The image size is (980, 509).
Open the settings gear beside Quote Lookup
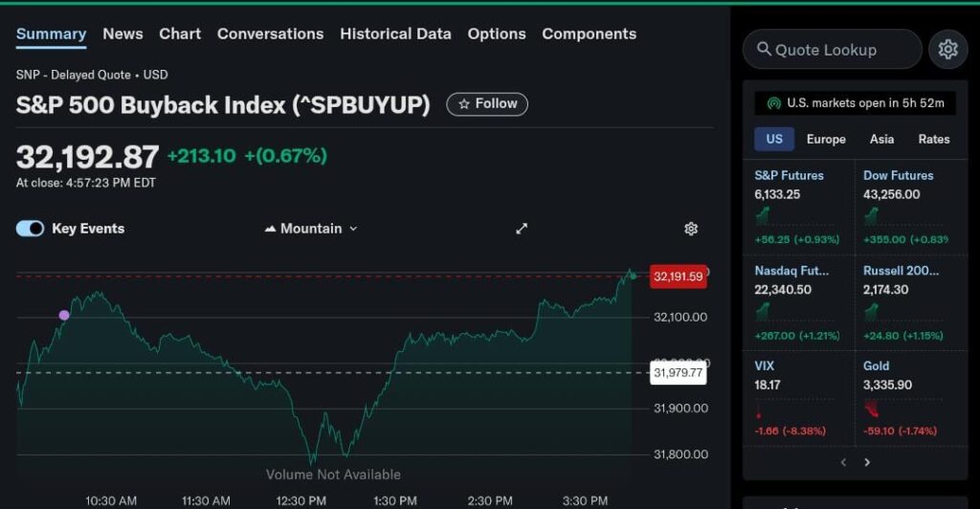947,50
